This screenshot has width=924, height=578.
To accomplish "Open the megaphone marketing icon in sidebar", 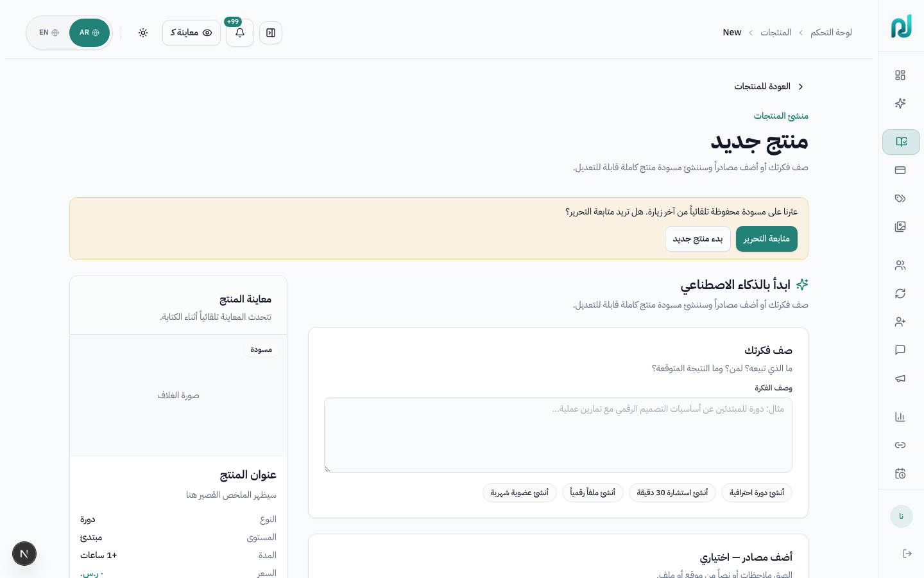I will (900, 378).
